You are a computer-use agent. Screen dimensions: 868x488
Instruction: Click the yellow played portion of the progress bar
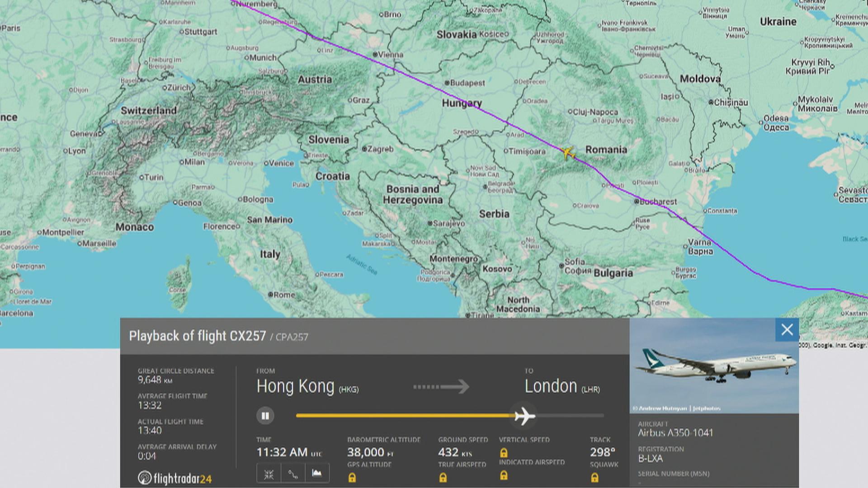(405, 415)
